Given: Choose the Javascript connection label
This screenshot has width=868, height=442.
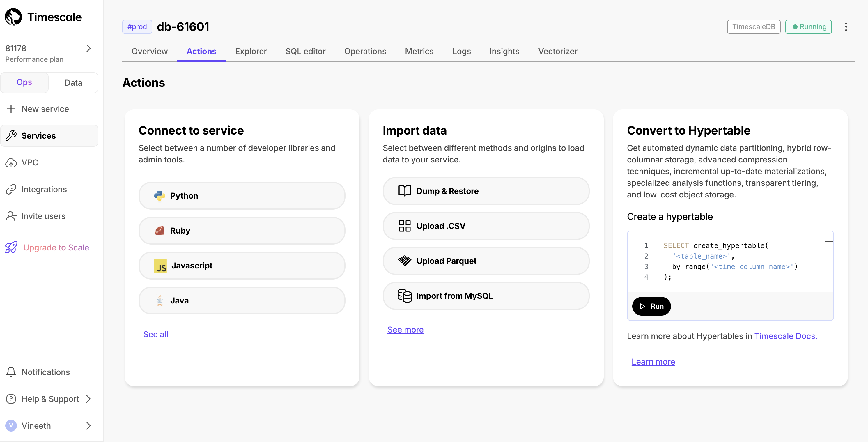Looking at the screenshot, I should tap(192, 266).
